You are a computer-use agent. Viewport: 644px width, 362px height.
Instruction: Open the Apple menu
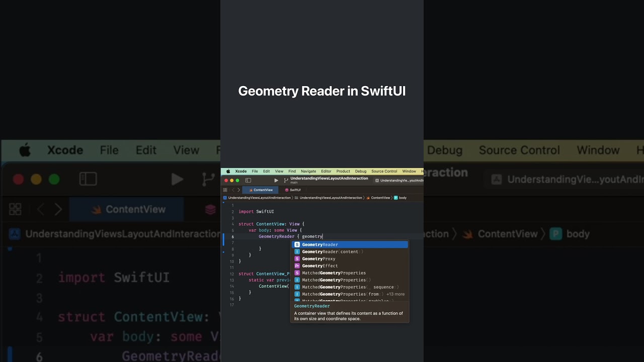click(x=228, y=171)
